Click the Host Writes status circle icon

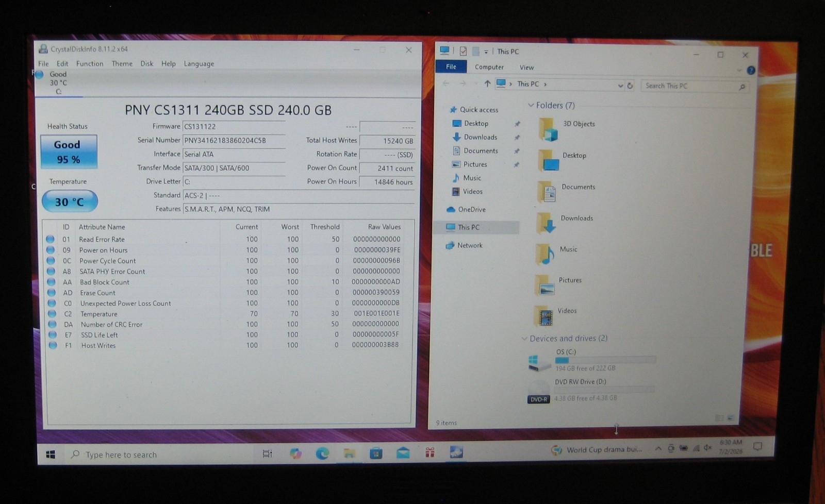[53, 345]
